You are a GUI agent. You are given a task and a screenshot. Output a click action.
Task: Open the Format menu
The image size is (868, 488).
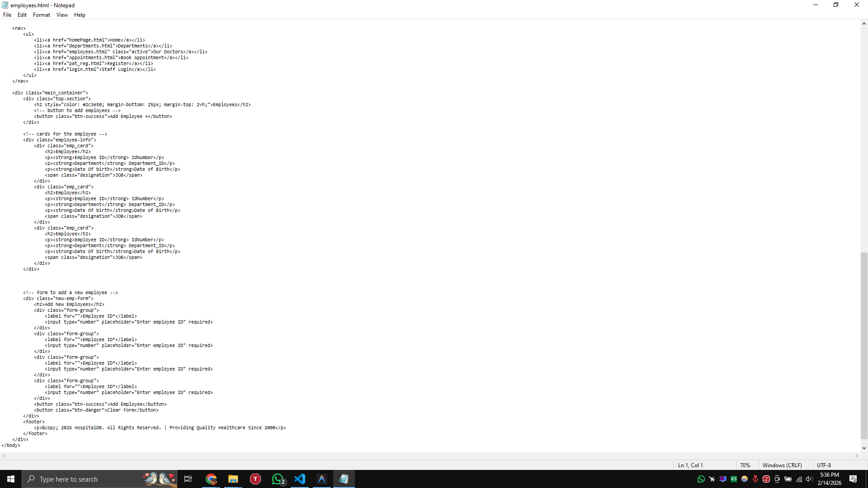pyautogui.click(x=42, y=15)
